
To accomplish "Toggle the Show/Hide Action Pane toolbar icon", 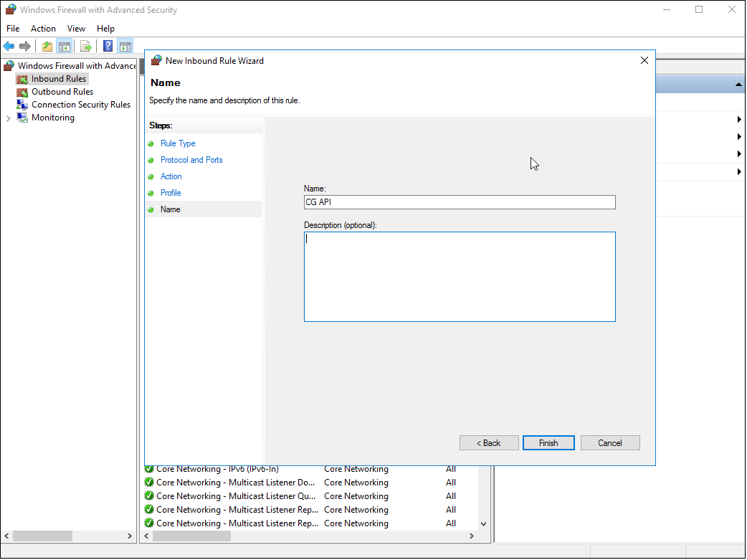I will 125,45.
